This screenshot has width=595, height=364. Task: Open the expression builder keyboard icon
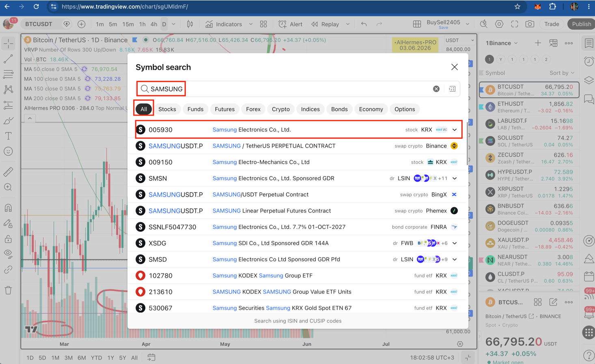tap(452, 89)
